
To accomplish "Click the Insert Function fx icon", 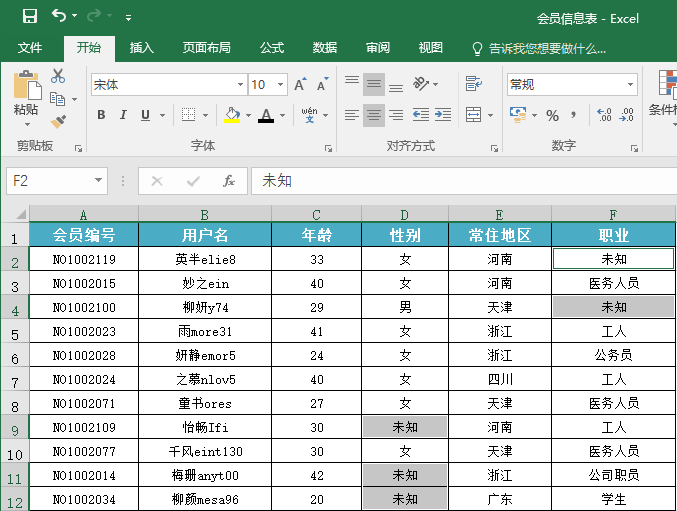I will coord(228,181).
